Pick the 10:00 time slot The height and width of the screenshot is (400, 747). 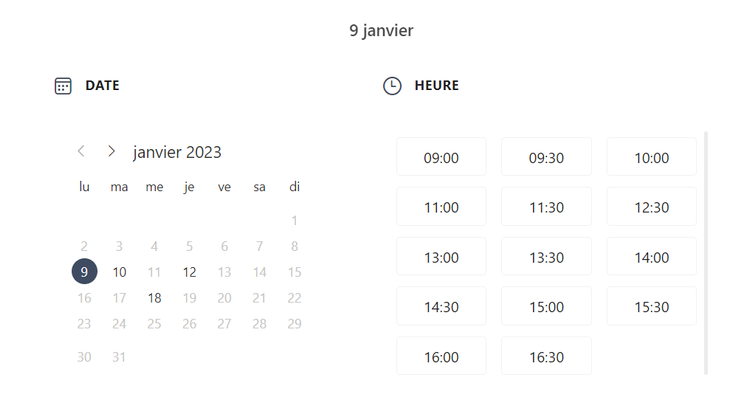pyautogui.click(x=652, y=157)
